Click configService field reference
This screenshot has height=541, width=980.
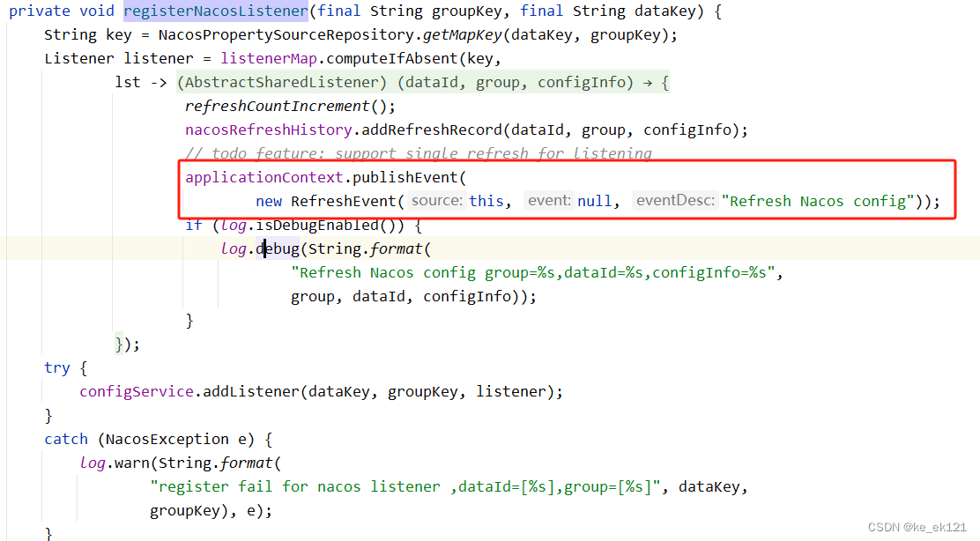click(x=137, y=392)
